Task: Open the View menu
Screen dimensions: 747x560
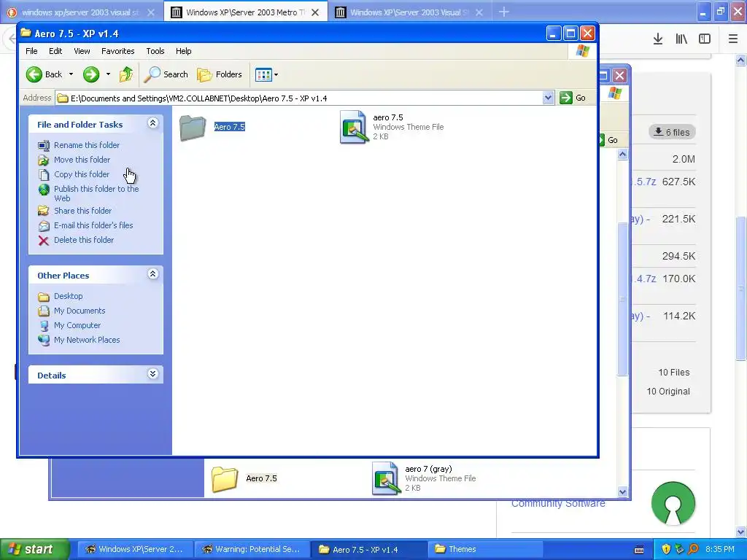Action: point(82,51)
